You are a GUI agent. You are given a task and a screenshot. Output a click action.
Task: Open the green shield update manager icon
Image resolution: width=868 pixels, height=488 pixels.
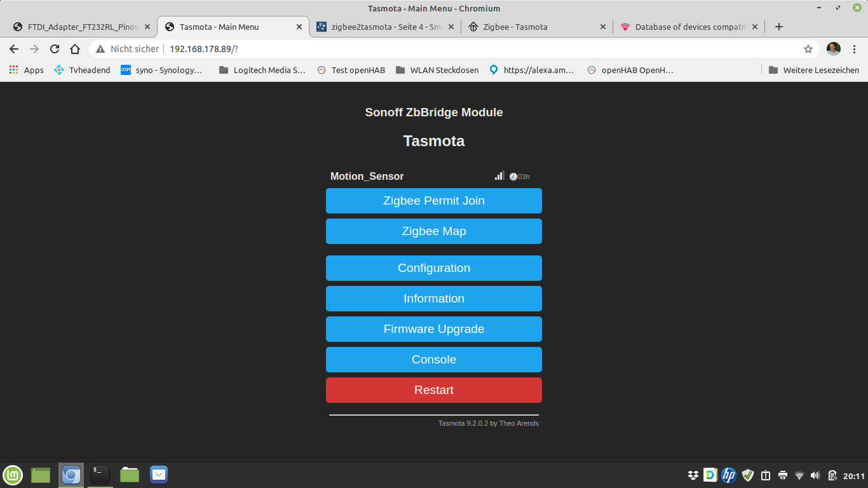click(x=748, y=475)
